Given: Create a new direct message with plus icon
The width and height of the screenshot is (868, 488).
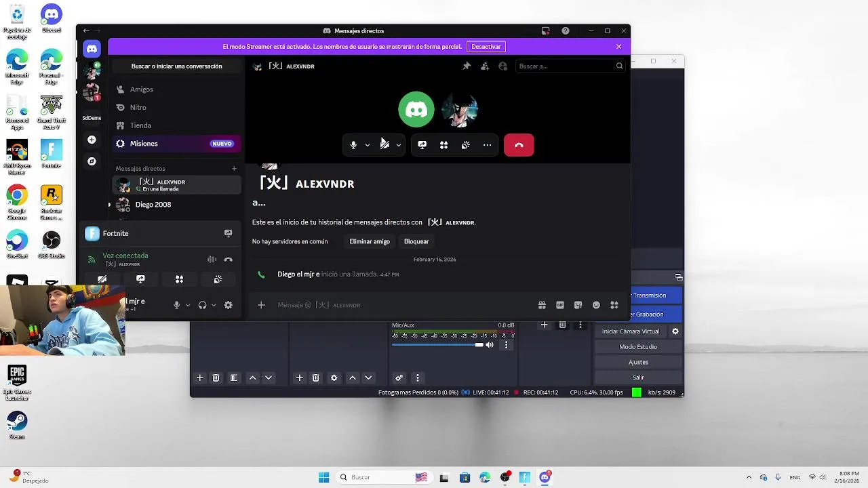Looking at the screenshot, I should 234,169.
